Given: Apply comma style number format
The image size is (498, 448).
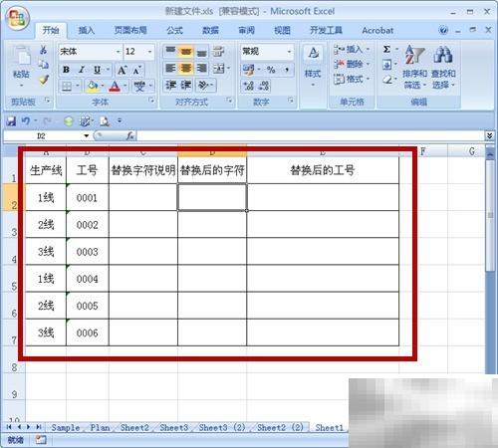Looking at the screenshot, I should pyautogui.click(x=287, y=70).
